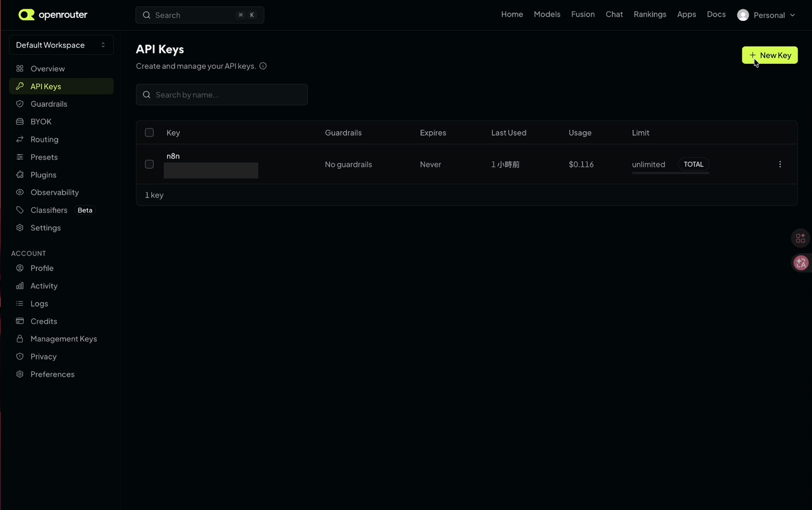Click the Limit column header

pos(641,133)
